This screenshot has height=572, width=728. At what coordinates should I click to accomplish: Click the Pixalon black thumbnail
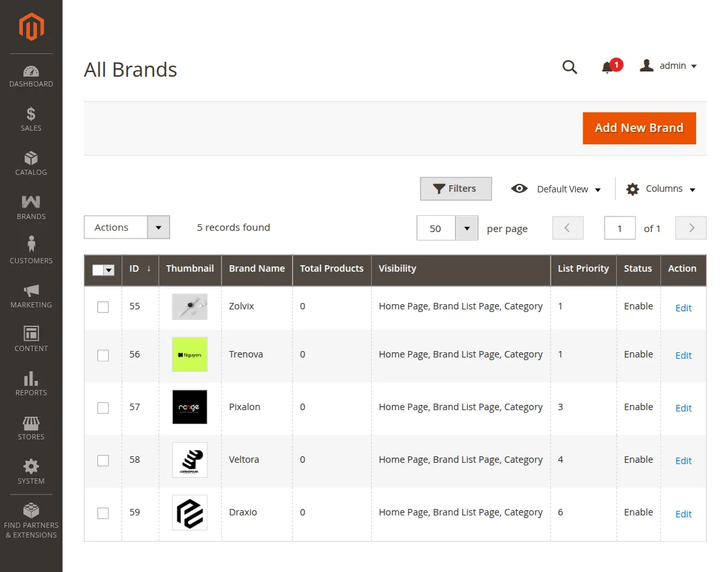tap(189, 407)
